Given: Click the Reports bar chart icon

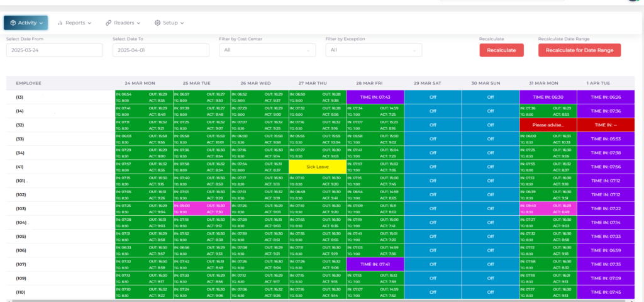Looking at the screenshot, I should (60, 23).
